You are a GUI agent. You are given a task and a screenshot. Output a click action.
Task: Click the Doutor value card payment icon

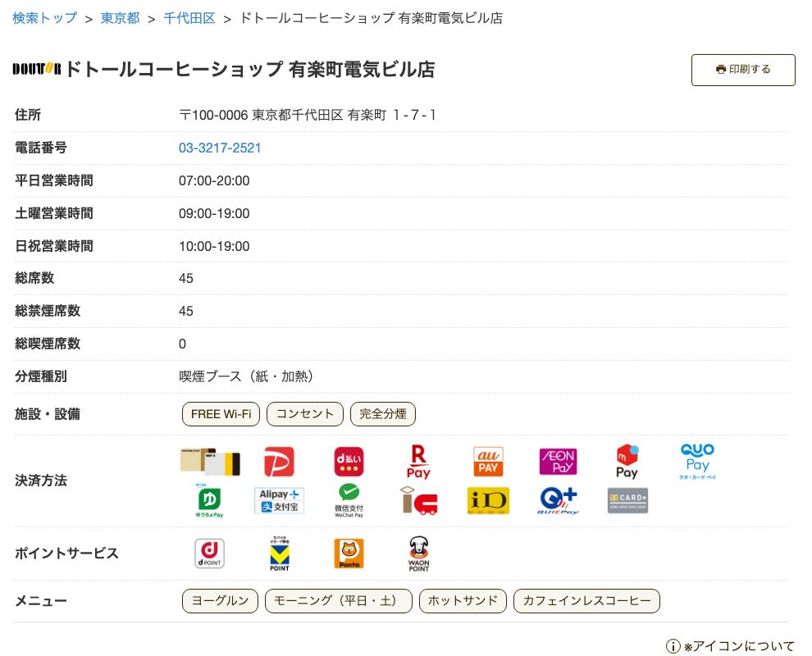(210, 462)
